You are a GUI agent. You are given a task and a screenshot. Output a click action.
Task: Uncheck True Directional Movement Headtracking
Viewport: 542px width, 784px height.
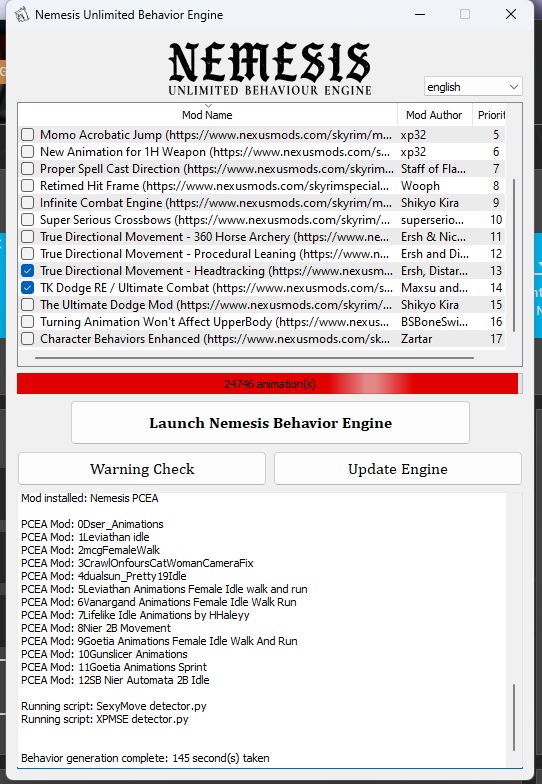(28, 270)
